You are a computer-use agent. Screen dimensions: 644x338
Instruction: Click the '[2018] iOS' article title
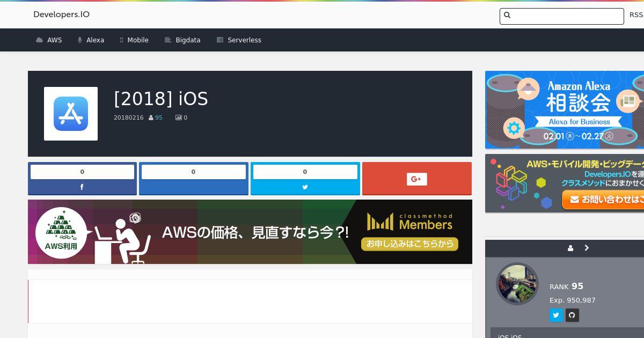click(161, 99)
